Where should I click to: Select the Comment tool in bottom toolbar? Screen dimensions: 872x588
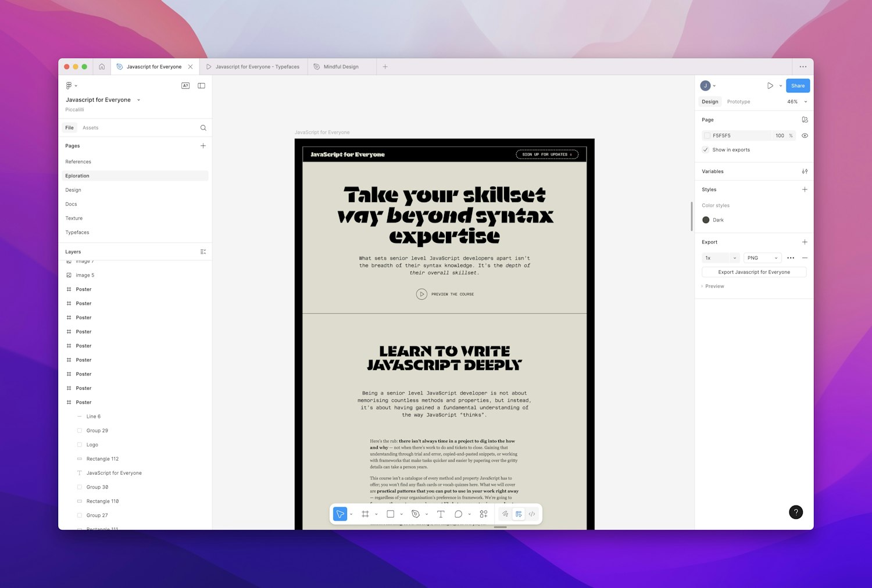pyautogui.click(x=458, y=514)
